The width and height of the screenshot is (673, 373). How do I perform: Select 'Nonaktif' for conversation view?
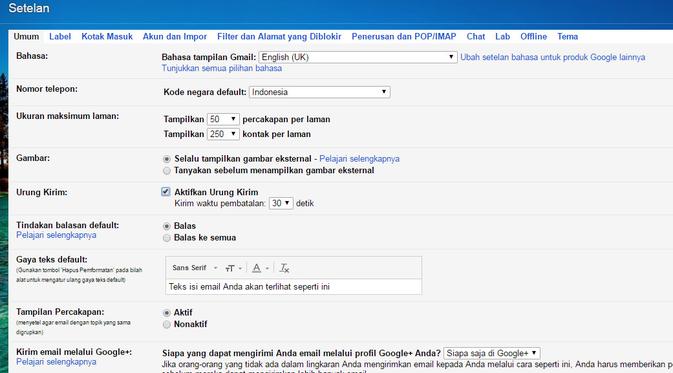pos(167,324)
